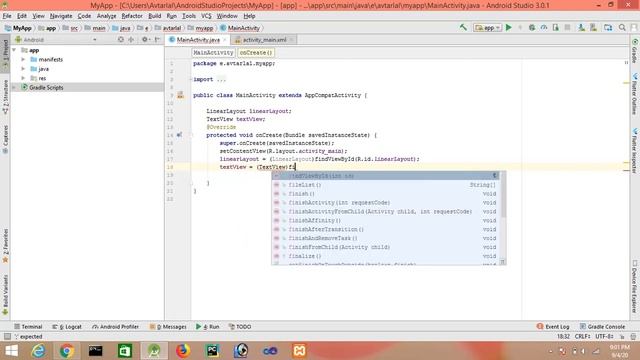
Task: Open the Navigate menu
Action: (x=61, y=16)
